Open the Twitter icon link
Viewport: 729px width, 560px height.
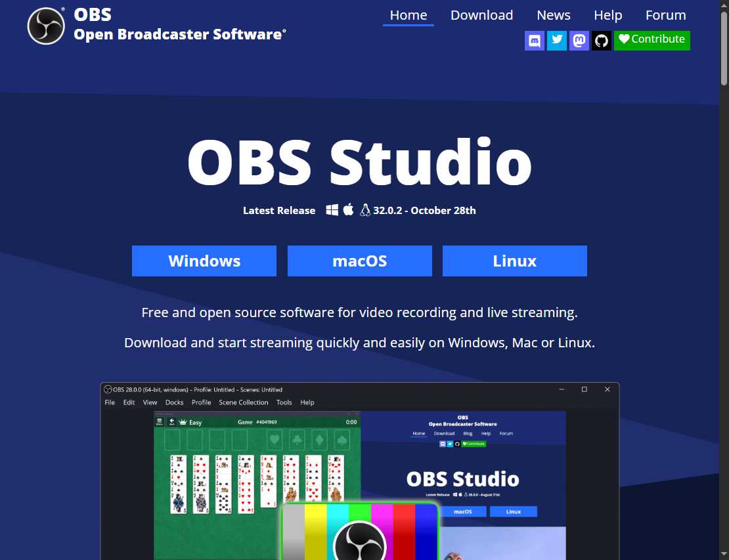[556, 40]
